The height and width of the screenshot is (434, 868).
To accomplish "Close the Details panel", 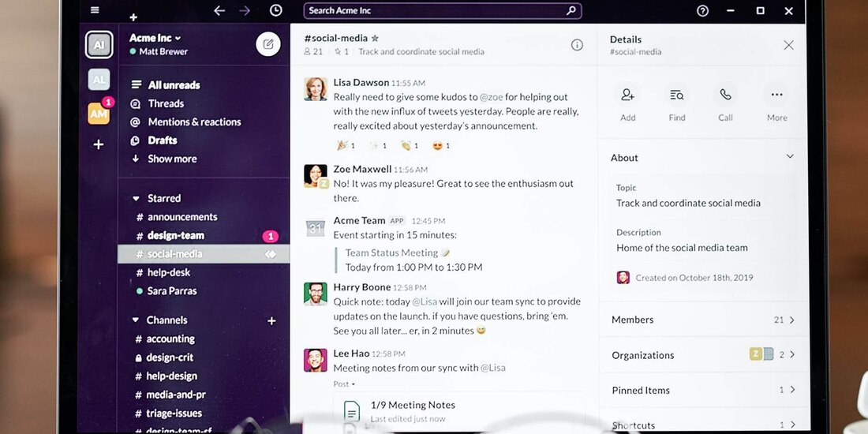I will 789,45.
